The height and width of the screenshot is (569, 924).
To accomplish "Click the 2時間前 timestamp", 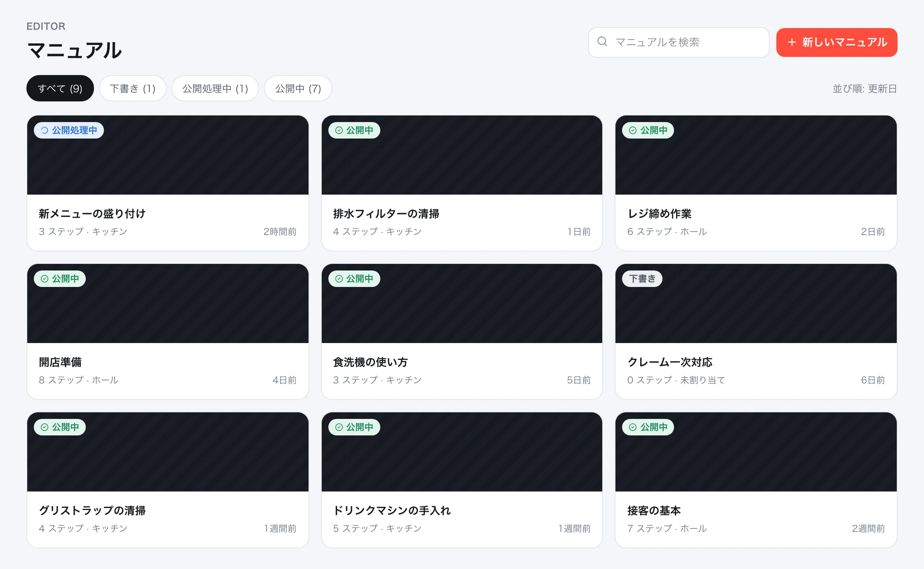I will click(x=280, y=232).
